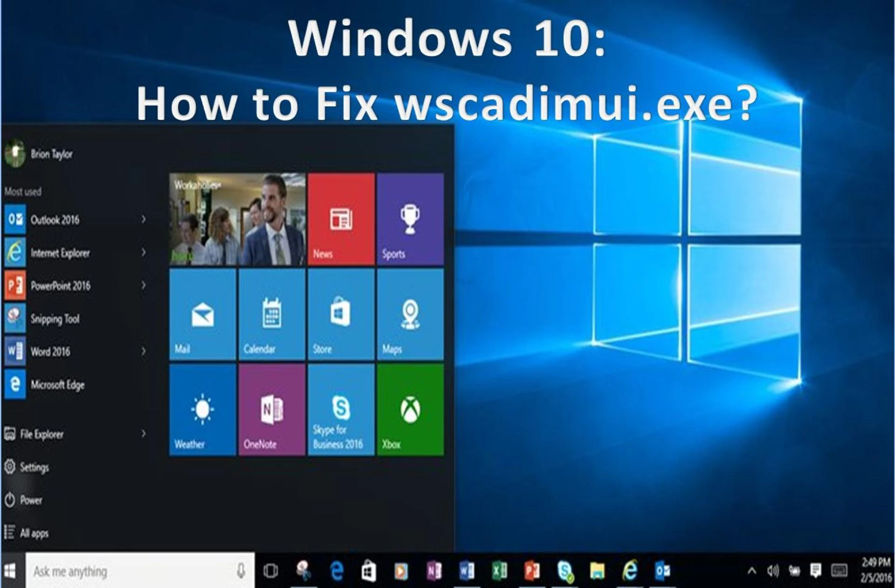The image size is (895, 588).
Task: Launch Snipping Tool from Most used
Action: click(55, 319)
